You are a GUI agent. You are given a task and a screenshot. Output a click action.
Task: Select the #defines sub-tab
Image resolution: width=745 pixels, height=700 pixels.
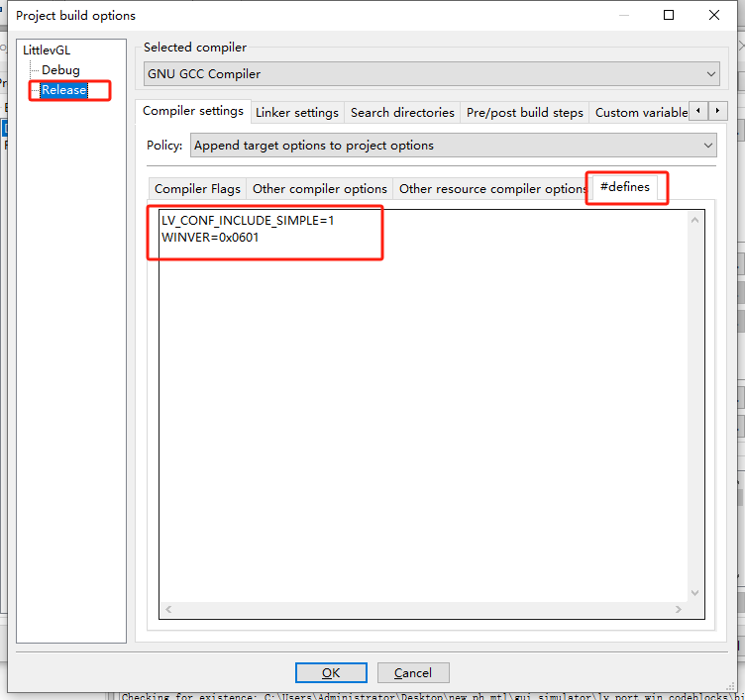[x=625, y=187]
